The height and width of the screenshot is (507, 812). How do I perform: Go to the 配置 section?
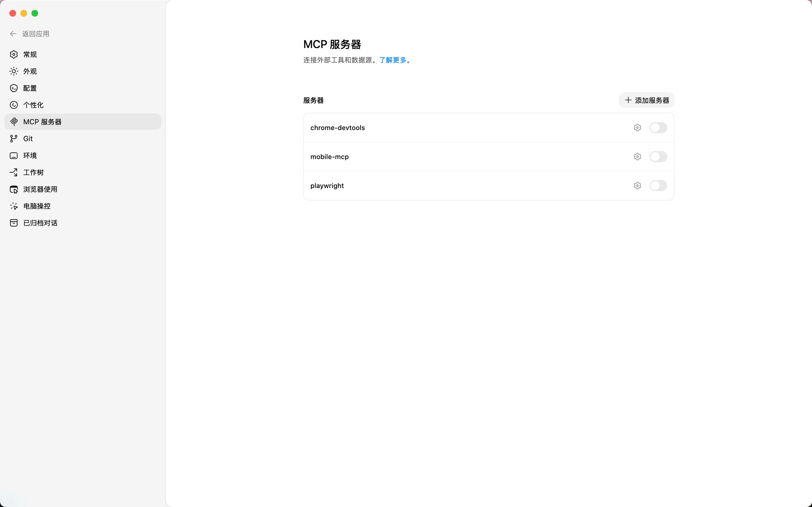point(30,88)
